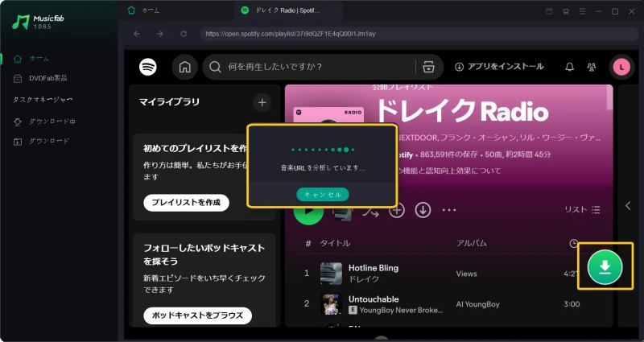Toggle the shuffle icon
This screenshot has width=644, height=342.
tap(370, 212)
